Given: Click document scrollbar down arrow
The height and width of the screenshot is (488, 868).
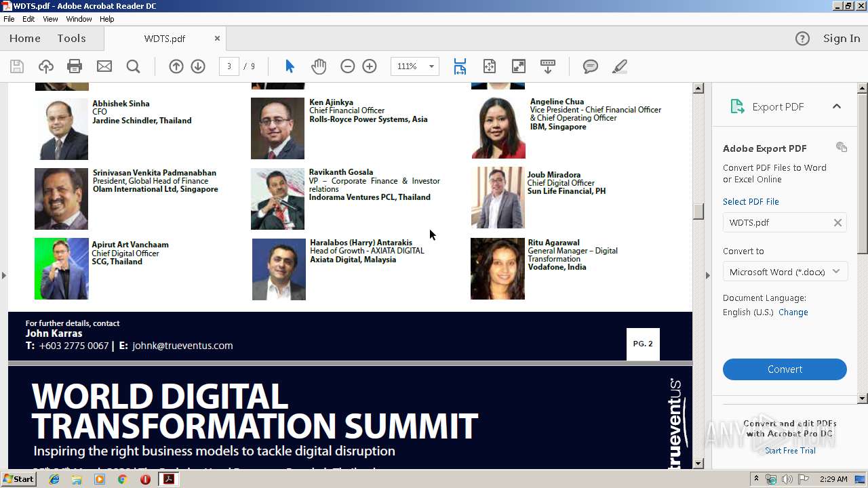Looking at the screenshot, I should pyautogui.click(x=698, y=464).
